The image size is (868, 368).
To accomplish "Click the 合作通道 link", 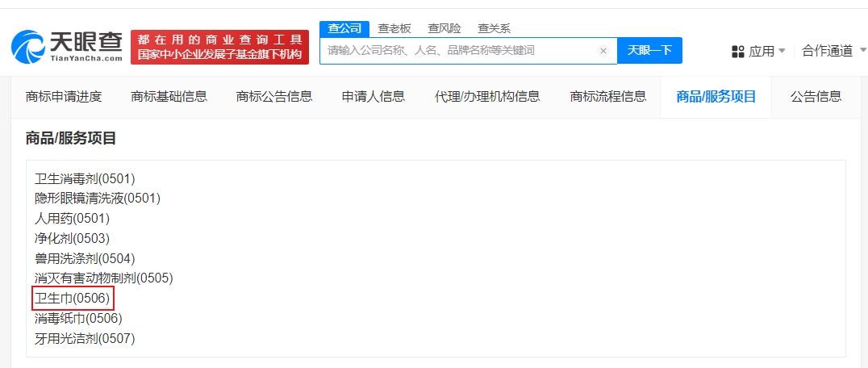I will point(827,52).
